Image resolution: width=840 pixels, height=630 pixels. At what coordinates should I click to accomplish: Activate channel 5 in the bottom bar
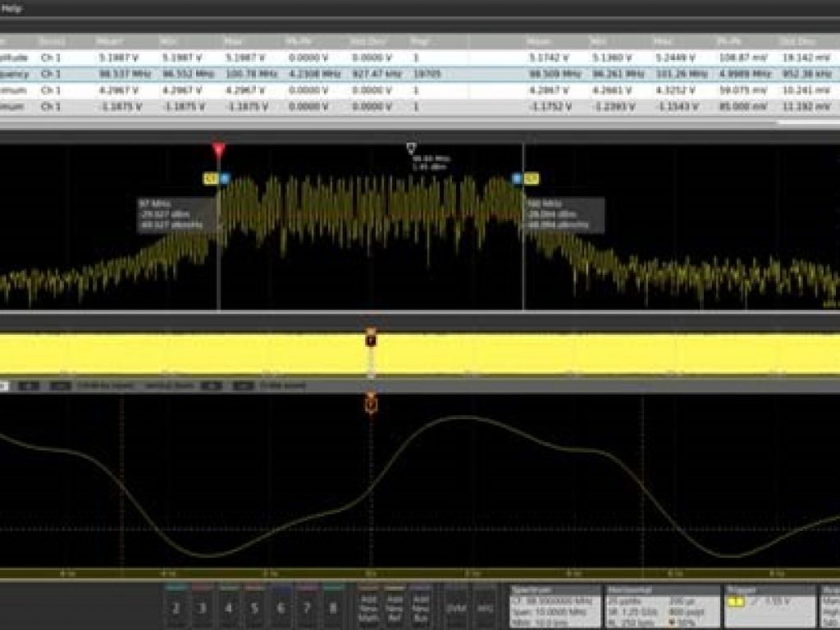point(254,606)
